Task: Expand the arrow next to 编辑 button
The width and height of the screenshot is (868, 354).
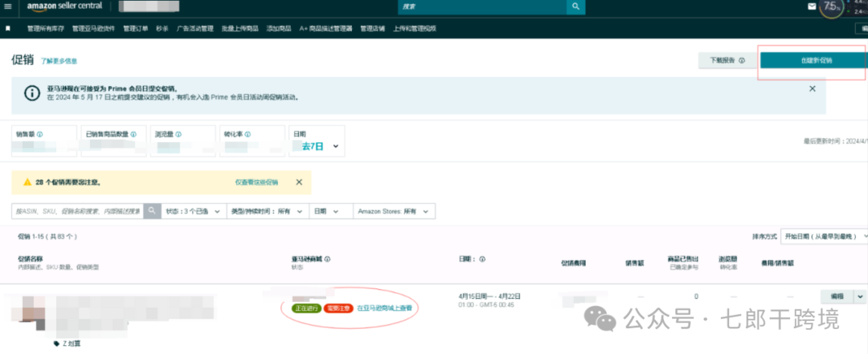Action: point(860,296)
